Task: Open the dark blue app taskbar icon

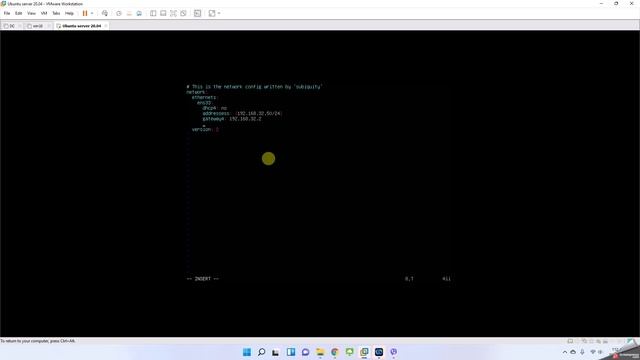Action: 379,352
